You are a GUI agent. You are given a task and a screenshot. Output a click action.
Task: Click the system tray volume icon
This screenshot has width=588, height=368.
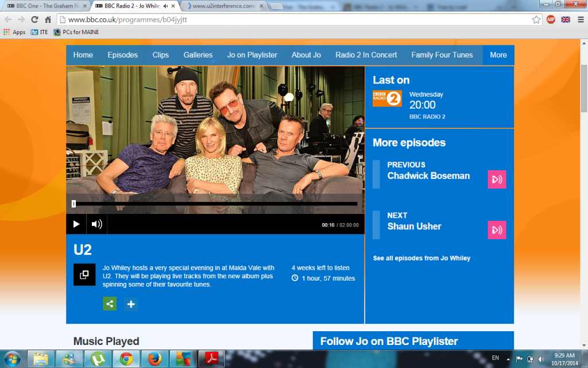pyautogui.click(x=541, y=359)
